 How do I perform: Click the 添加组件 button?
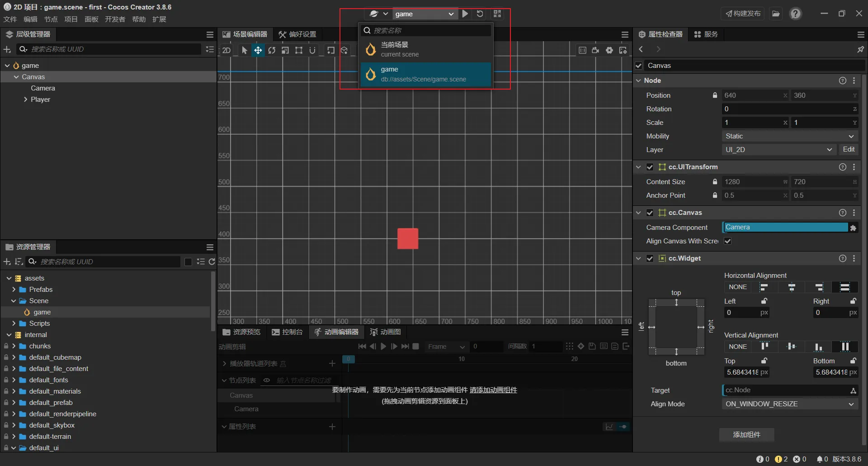coord(746,435)
